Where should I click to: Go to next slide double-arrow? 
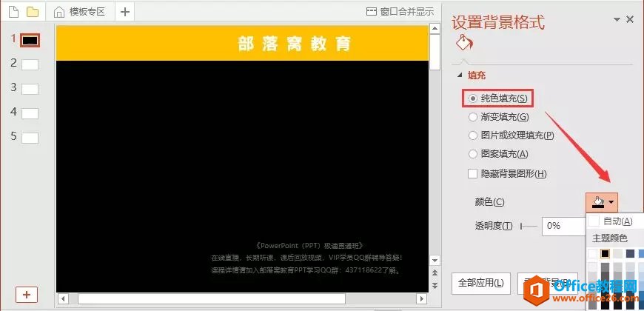click(x=435, y=285)
